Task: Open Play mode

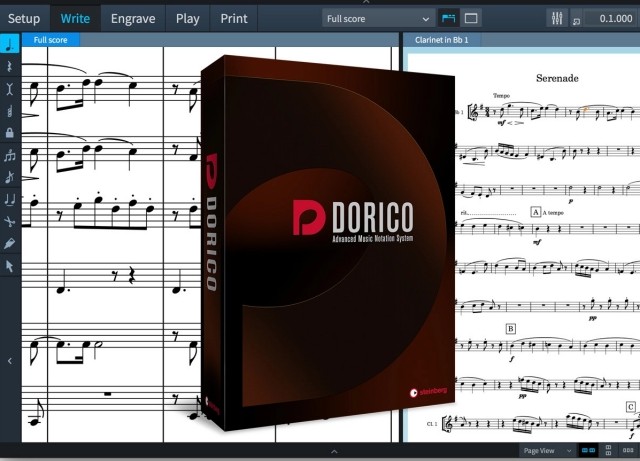Action: click(x=187, y=18)
